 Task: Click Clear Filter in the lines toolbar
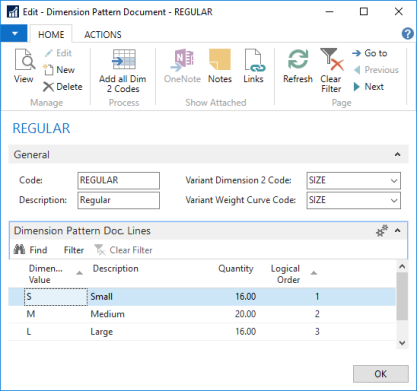pyautogui.click(x=124, y=250)
